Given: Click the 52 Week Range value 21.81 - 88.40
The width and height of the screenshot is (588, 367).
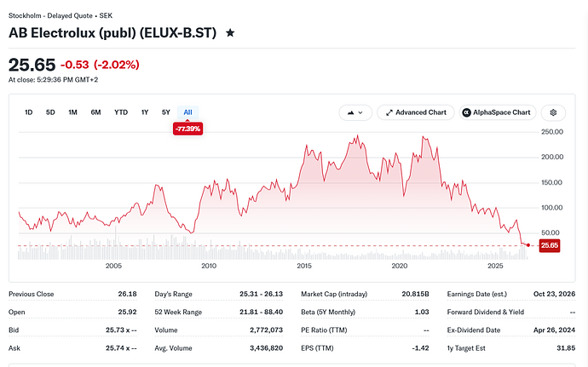Looking at the screenshot, I should (x=261, y=313).
